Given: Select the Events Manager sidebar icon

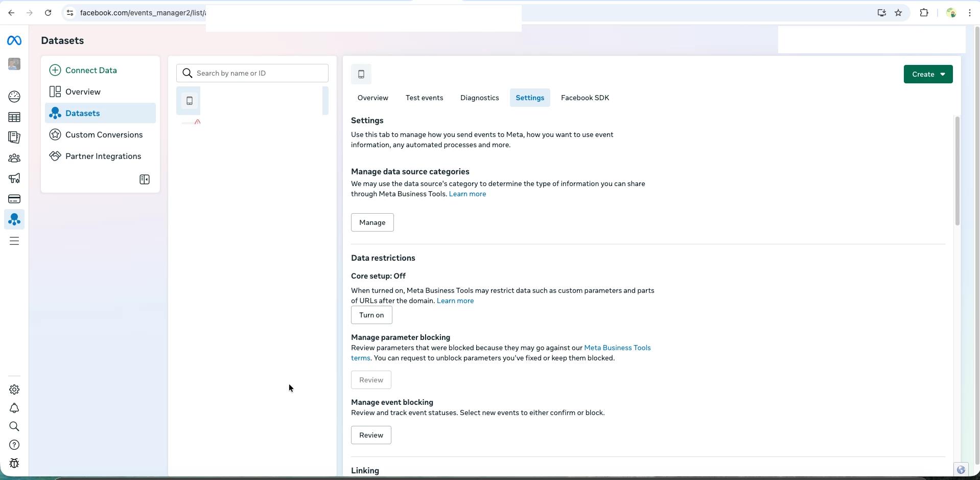Looking at the screenshot, I should [14, 219].
